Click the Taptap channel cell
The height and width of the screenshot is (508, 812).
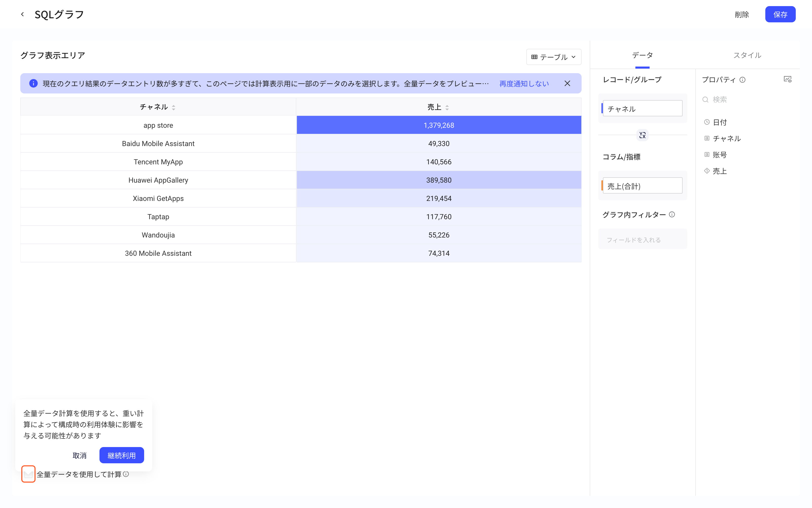click(x=158, y=217)
